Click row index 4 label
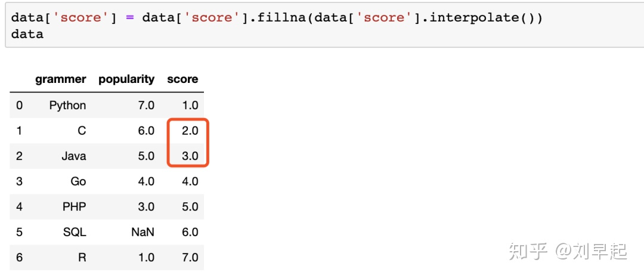The width and height of the screenshot is (644, 278). pyautogui.click(x=19, y=206)
